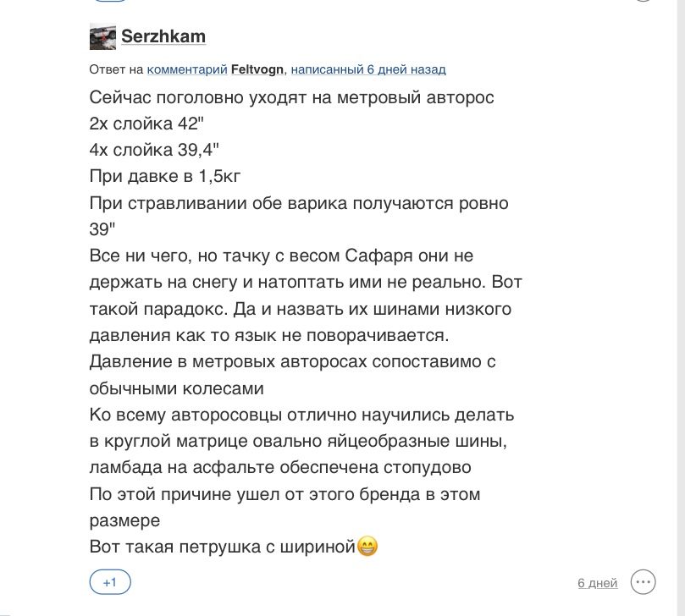
Task: Click the "2х слойка 42" line
Action: (x=146, y=124)
